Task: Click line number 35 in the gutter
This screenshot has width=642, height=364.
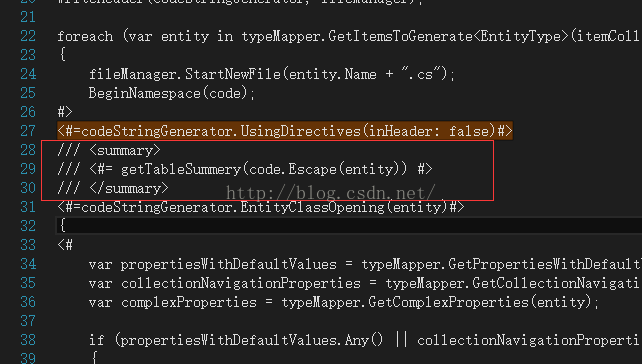Action: [28, 283]
